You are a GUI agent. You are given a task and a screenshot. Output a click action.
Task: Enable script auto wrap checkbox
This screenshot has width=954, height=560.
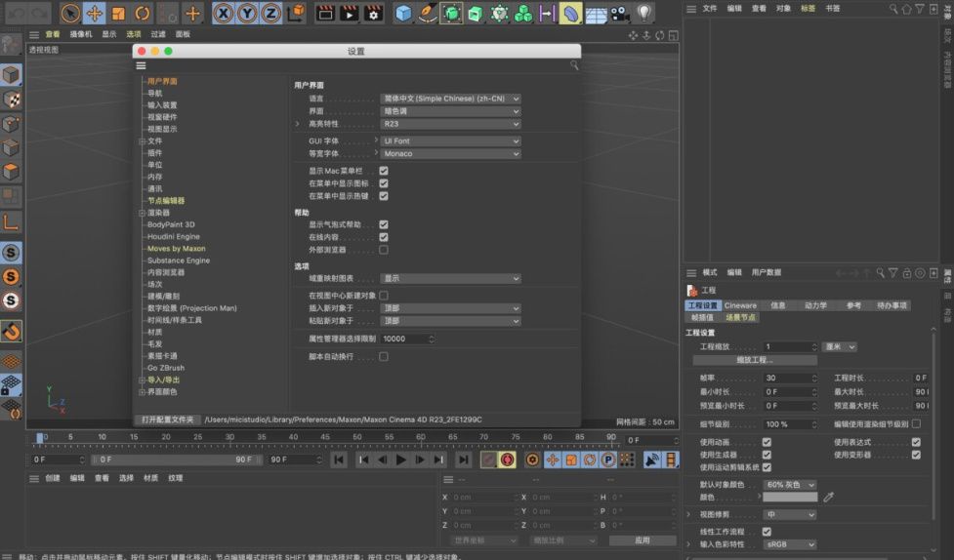point(384,356)
